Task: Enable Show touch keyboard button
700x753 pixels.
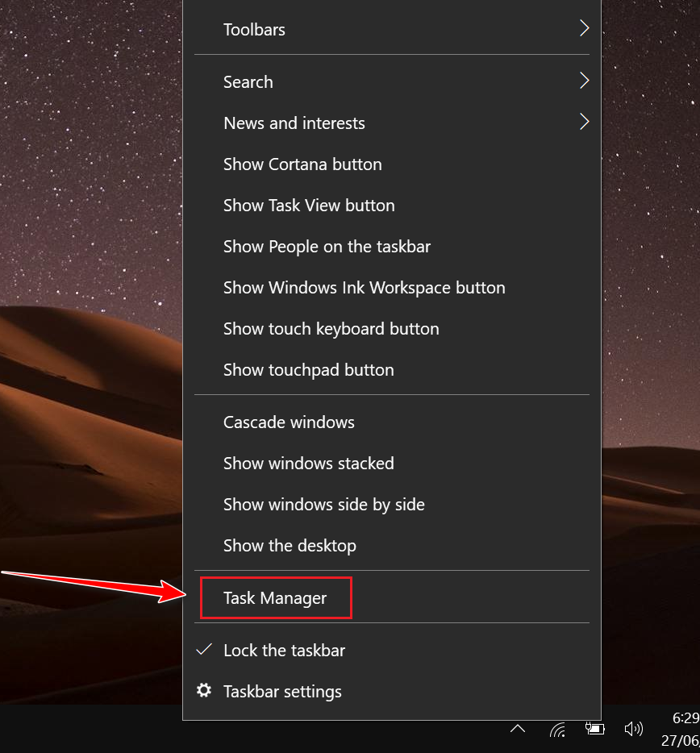Action: [331, 329]
